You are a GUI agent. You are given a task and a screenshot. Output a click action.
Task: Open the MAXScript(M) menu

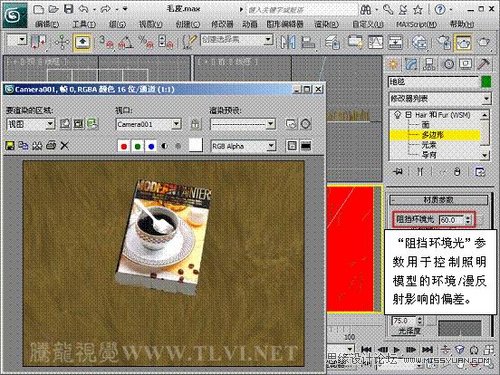tap(417, 24)
